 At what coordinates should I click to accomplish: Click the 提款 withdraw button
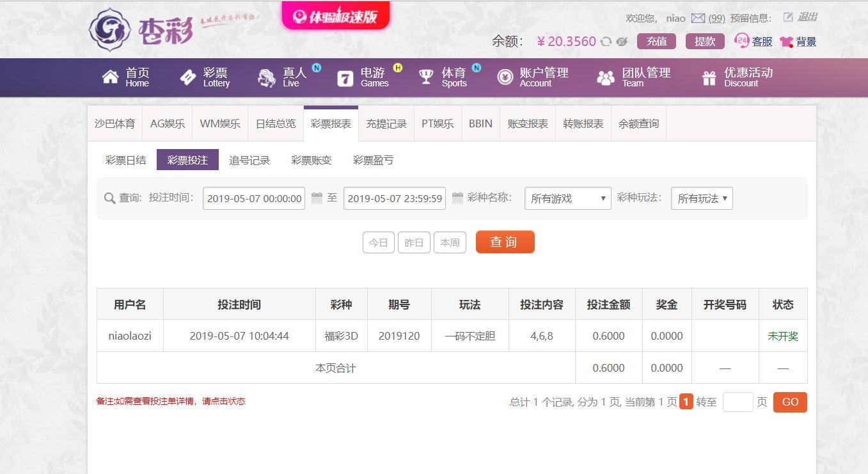pyautogui.click(x=705, y=42)
